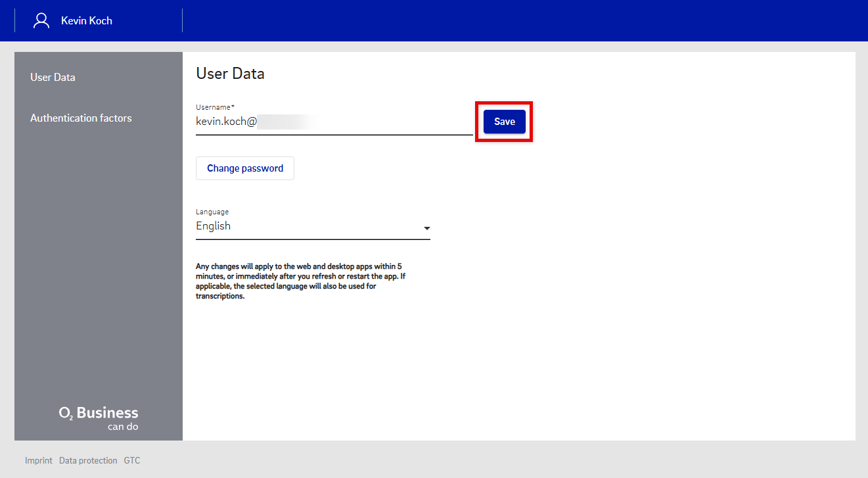
Task: Open the Data protection footer link
Action: point(88,460)
